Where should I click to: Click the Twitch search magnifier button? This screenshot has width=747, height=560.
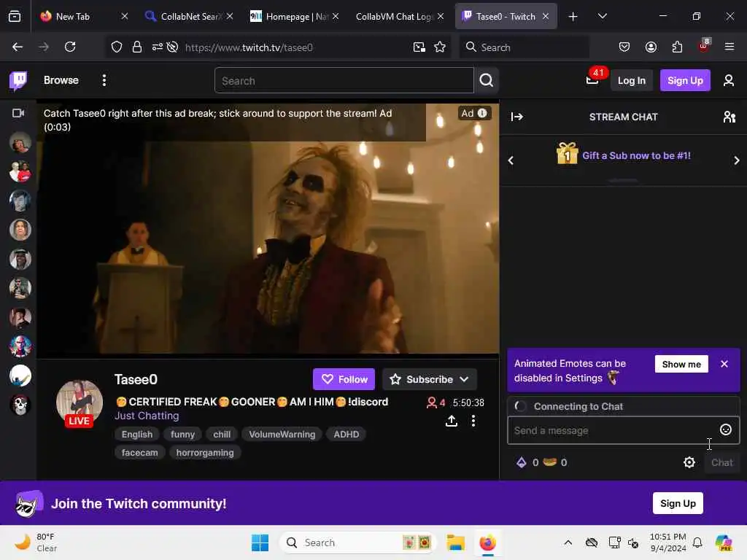486,80
